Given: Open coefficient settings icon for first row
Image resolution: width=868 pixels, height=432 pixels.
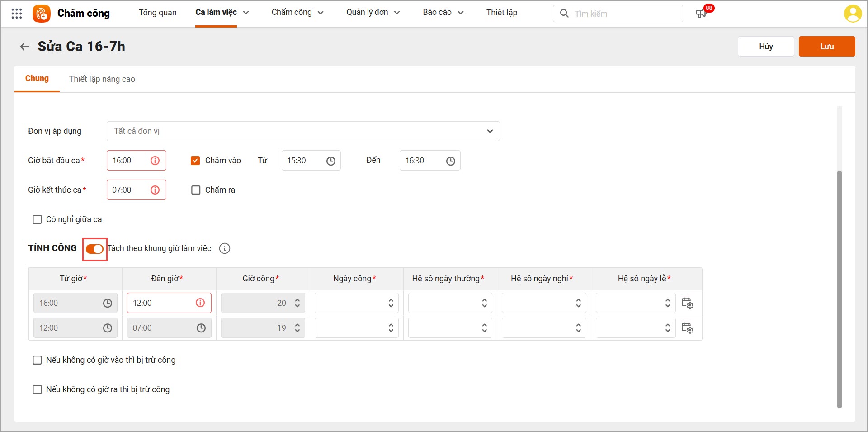Looking at the screenshot, I should point(687,303).
